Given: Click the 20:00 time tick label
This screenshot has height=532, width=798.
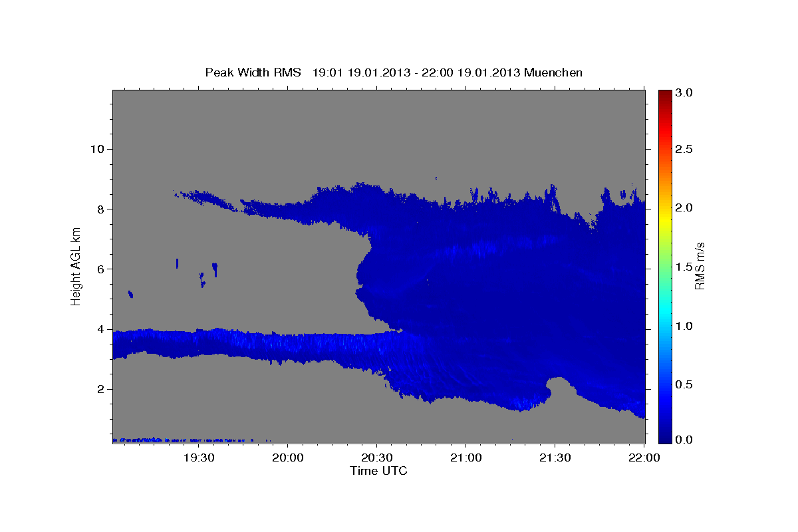Looking at the screenshot, I should pyautogui.click(x=288, y=458).
